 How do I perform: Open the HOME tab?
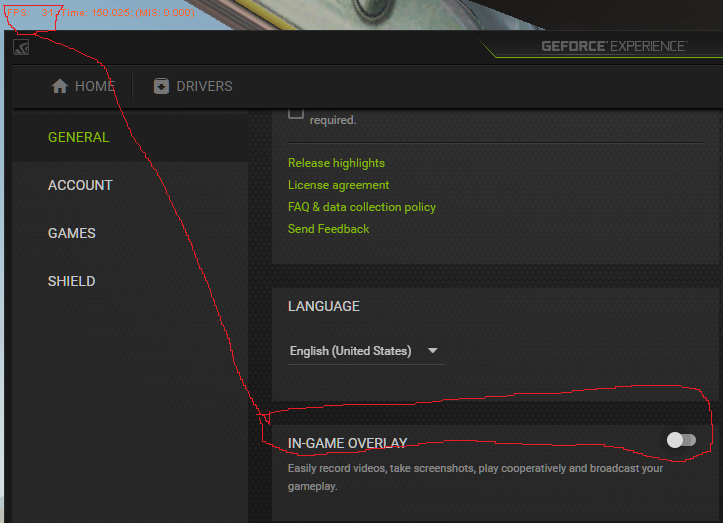click(x=83, y=86)
